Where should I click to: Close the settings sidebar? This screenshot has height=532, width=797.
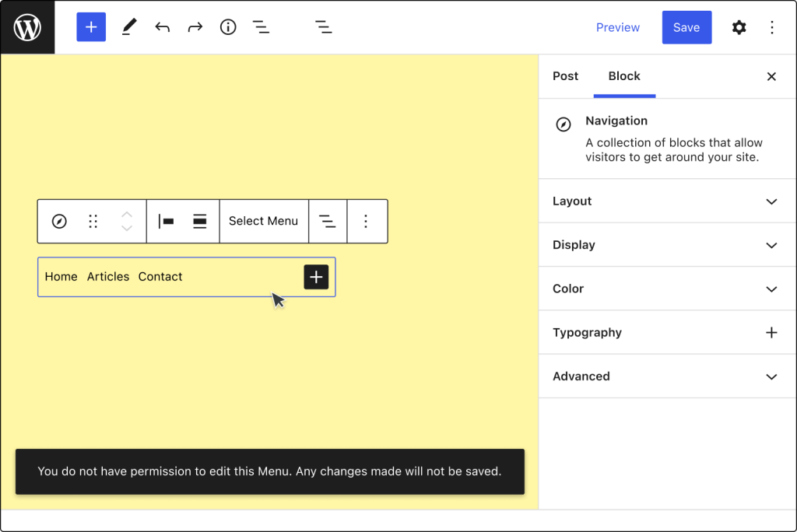pyautogui.click(x=771, y=76)
